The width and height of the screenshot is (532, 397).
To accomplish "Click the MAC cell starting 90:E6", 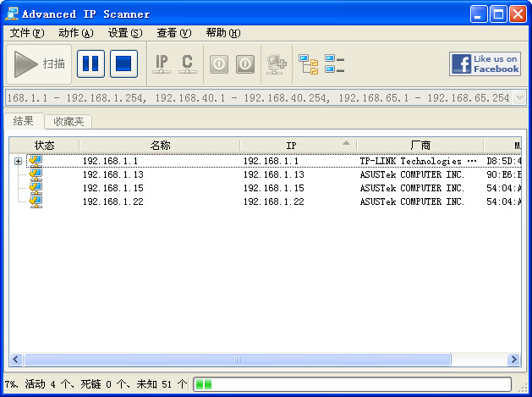I will tap(503, 174).
